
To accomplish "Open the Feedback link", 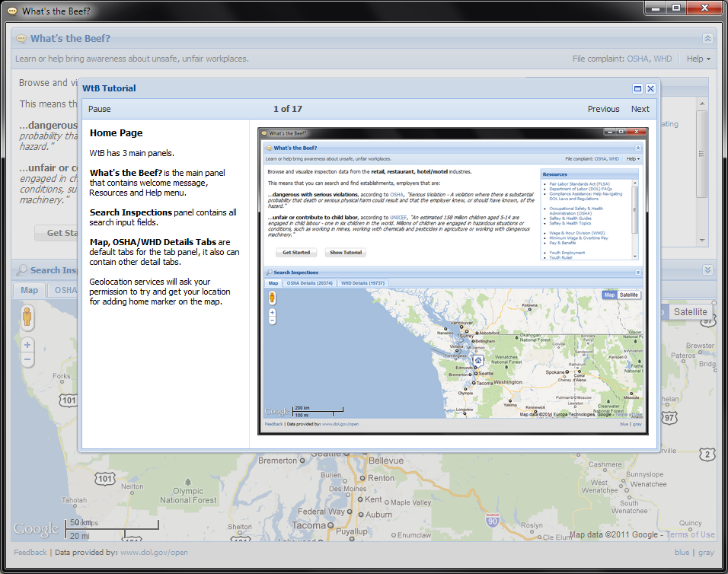I will pyautogui.click(x=30, y=552).
